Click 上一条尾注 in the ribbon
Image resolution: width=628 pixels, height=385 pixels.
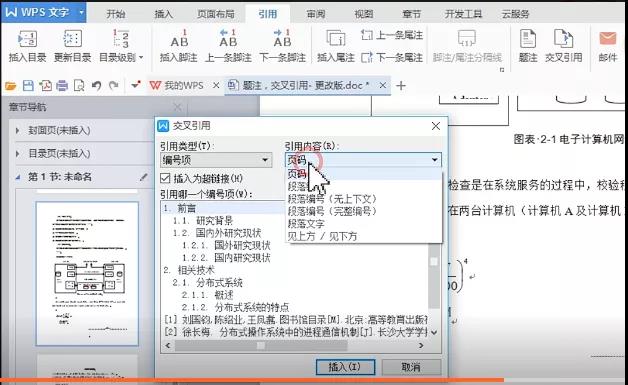tap(392, 35)
